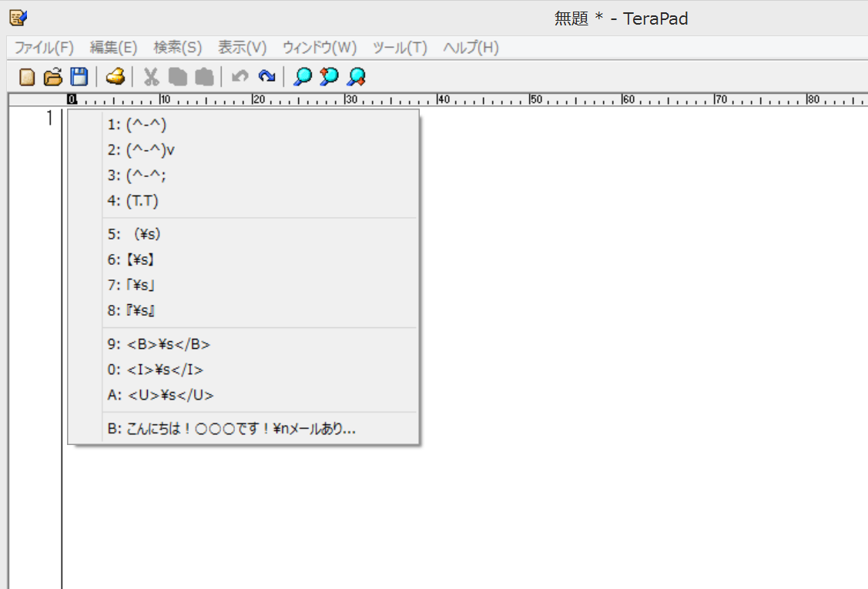The height and width of the screenshot is (589, 868).
Task: Choose clip 5: （¥s）
Action: click(243, 234)
